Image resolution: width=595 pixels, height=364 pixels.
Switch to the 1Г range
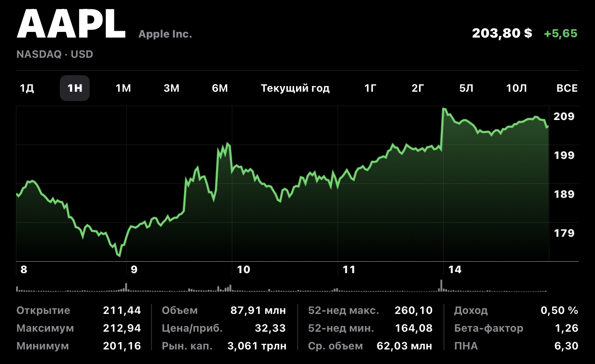pyautogui.click(x=370, y=88)
